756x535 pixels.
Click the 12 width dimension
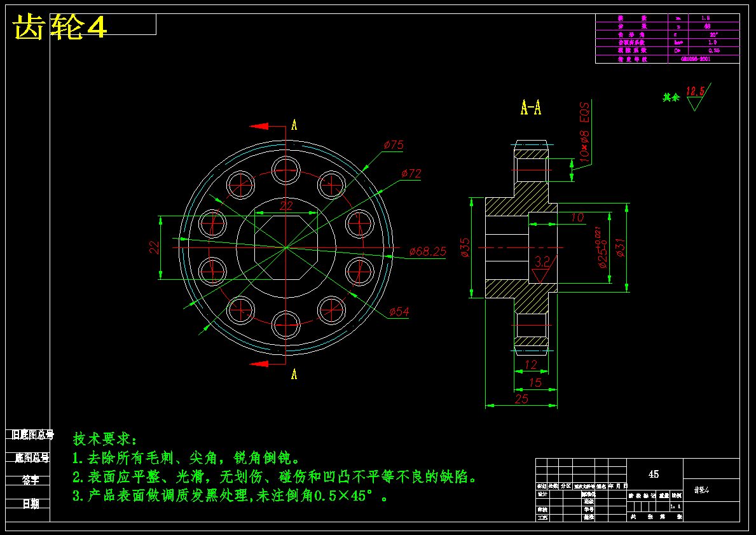pyautogui.click(x=530, y=365)
